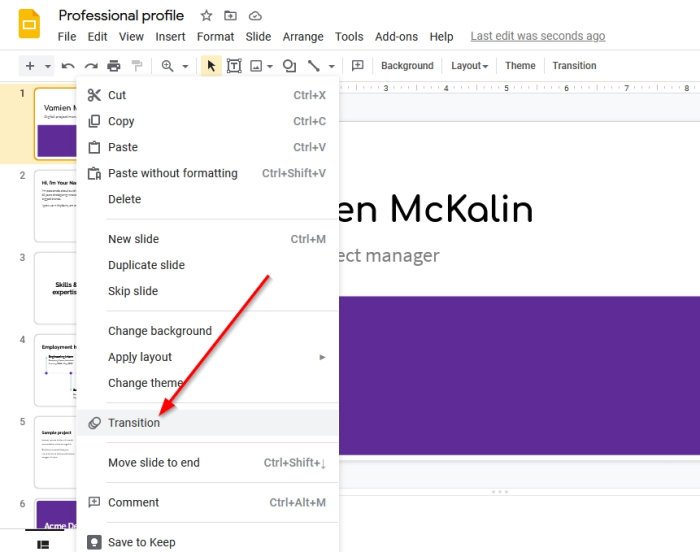Open filmstrip view icon at bottom left
This screenshot has height=552, width=700.
pos(43,544)
